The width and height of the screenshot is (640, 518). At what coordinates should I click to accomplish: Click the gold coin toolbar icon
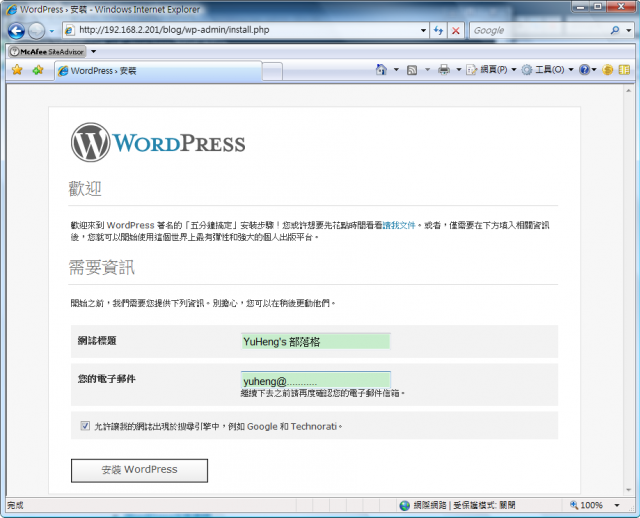(x=607, y=70)
